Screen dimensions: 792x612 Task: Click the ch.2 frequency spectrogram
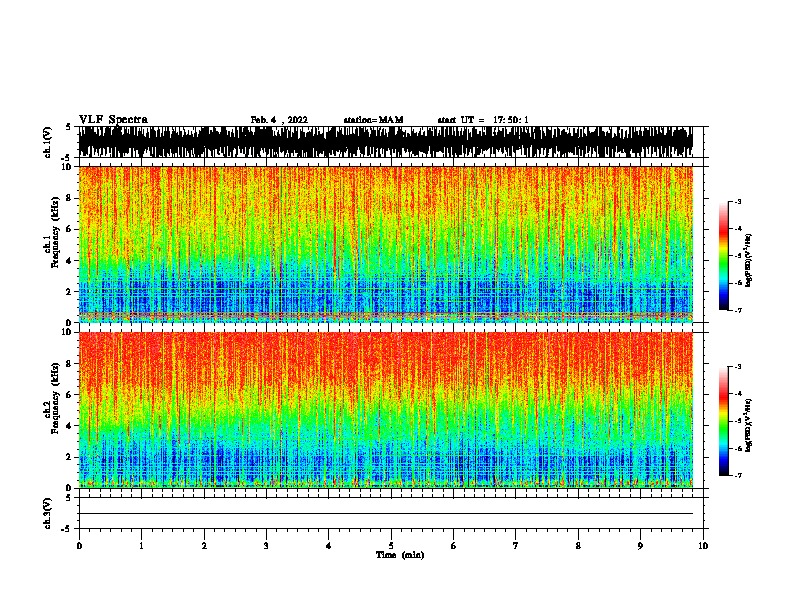click(x=385, y=410)
